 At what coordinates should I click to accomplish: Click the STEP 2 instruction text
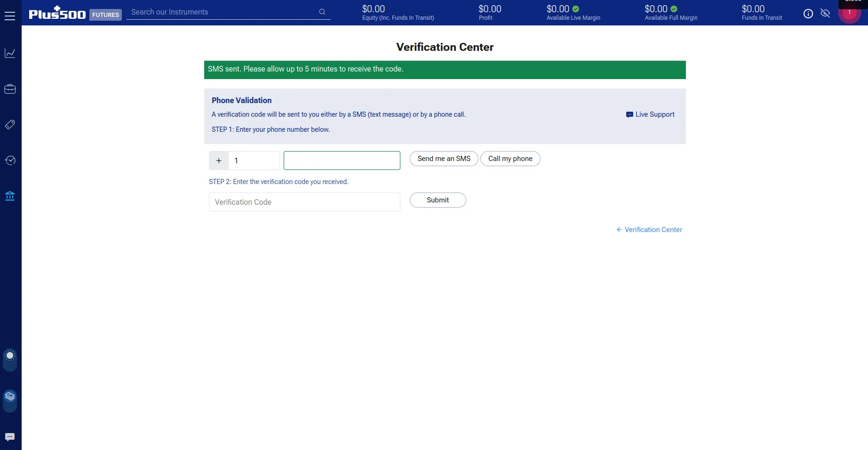click(x=279, y=182)
